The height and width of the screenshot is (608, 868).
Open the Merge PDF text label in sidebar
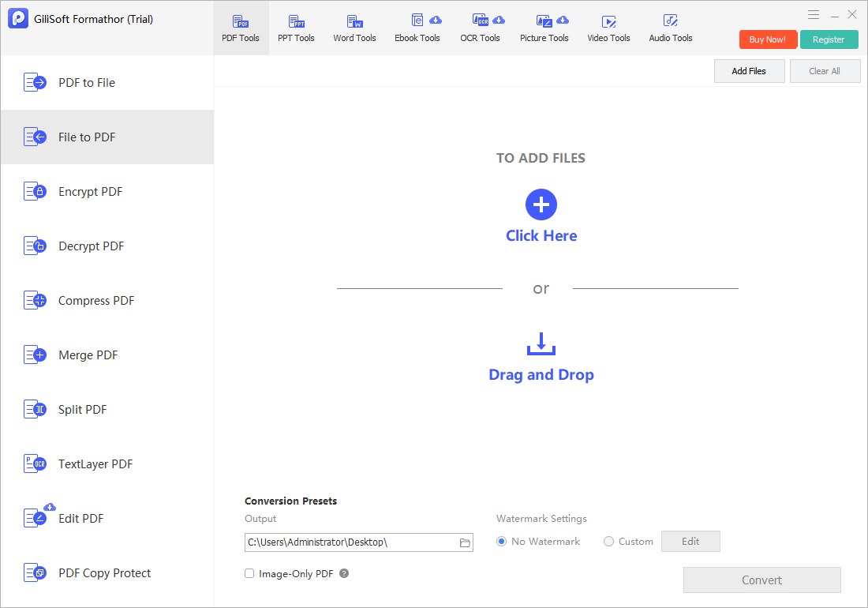click(x=88, y=355)
